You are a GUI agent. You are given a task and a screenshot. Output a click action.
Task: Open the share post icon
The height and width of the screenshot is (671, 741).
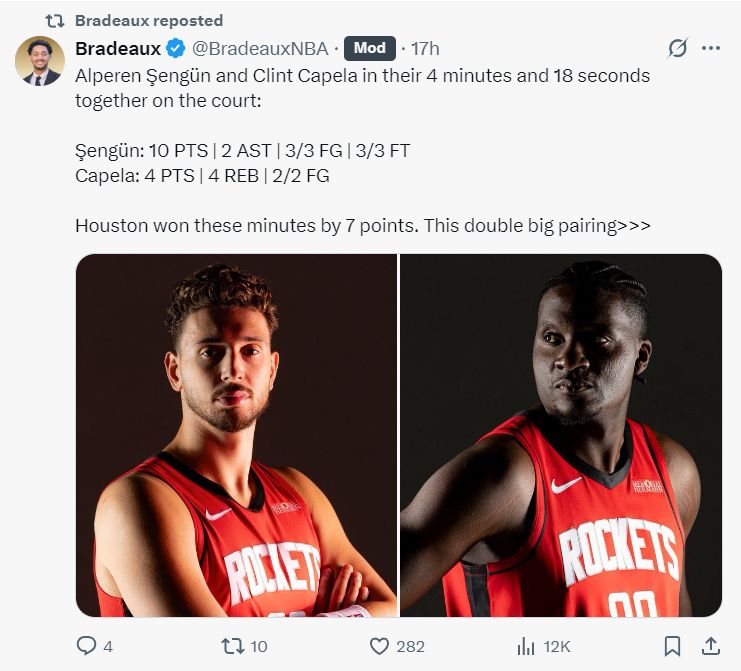(710, 646)
